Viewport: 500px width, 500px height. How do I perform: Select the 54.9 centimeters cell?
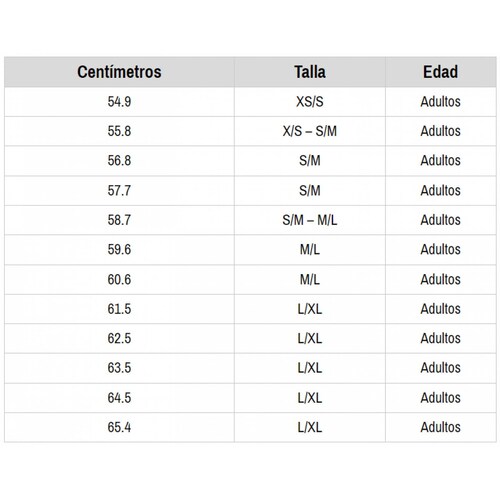tap(119, 102)
